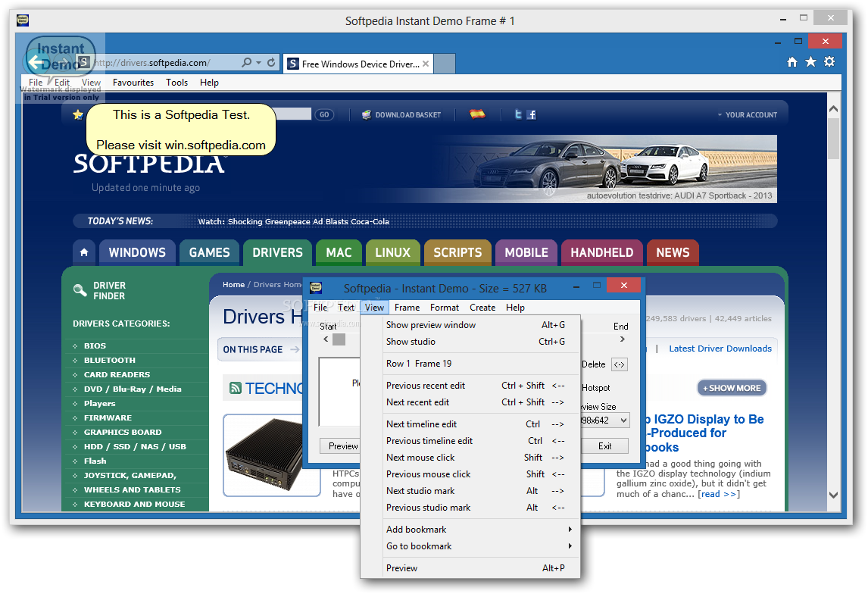This screenshot has height=594, width=868.
Task: Open the File menu in Instant Demo dialog
Action: click(x=320, y=308)
